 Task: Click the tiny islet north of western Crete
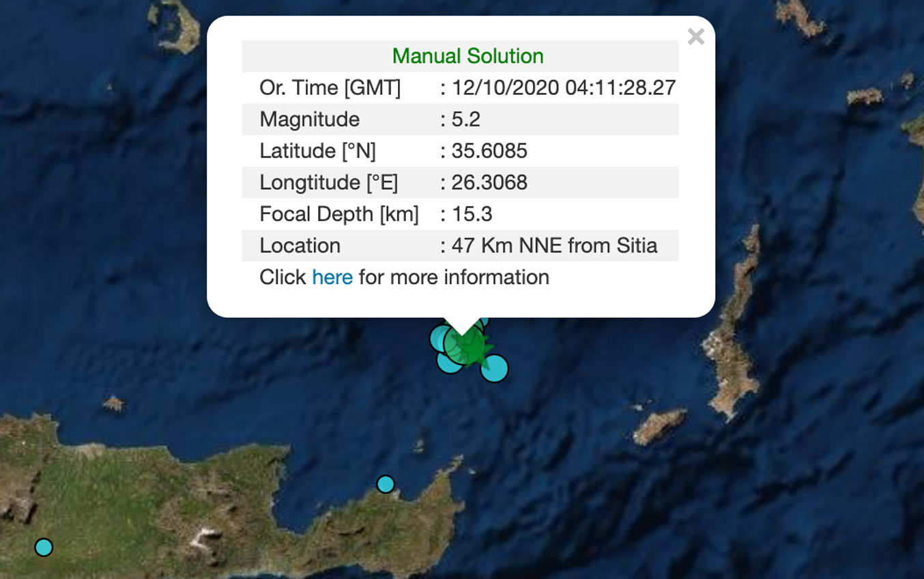[x=113, y=404]
